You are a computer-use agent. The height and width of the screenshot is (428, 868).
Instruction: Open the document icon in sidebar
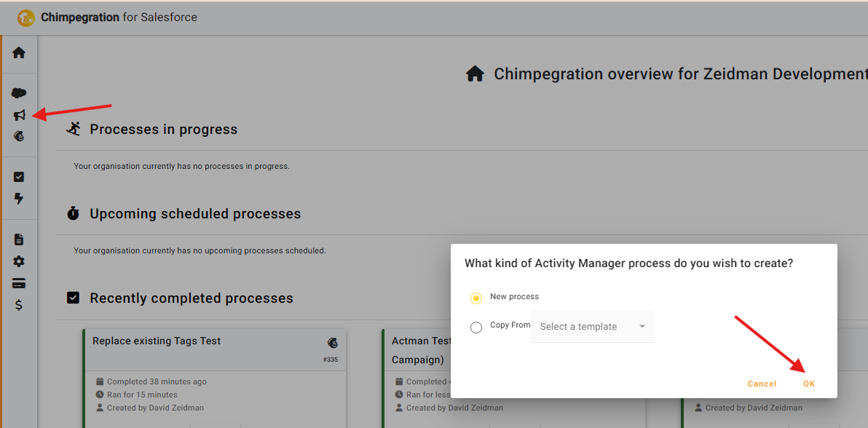19,239
